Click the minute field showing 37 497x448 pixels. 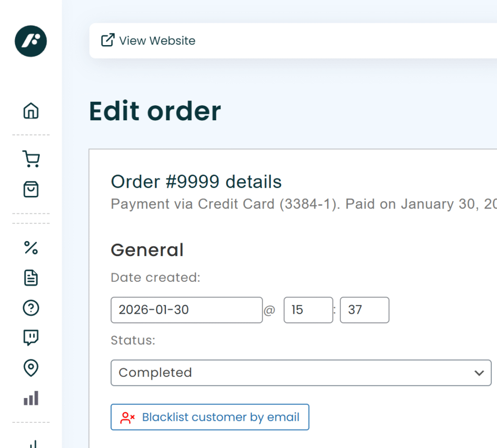pos(364,310)
